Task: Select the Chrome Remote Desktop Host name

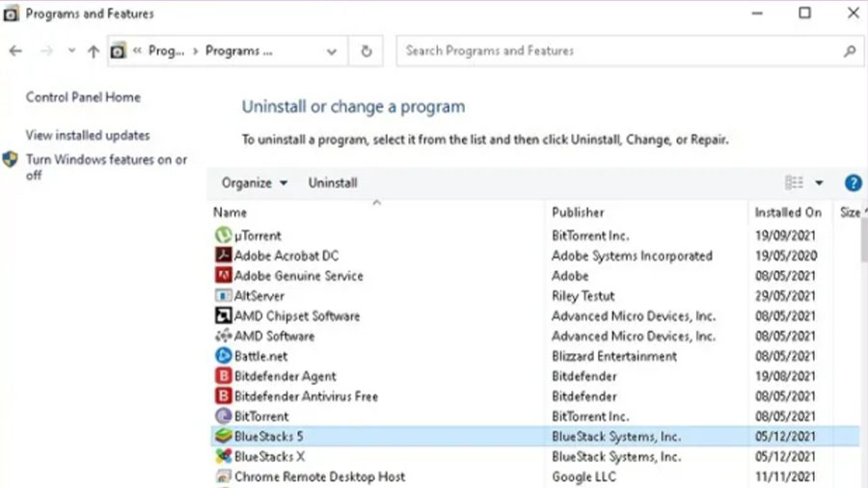Action: pos(319,476)
